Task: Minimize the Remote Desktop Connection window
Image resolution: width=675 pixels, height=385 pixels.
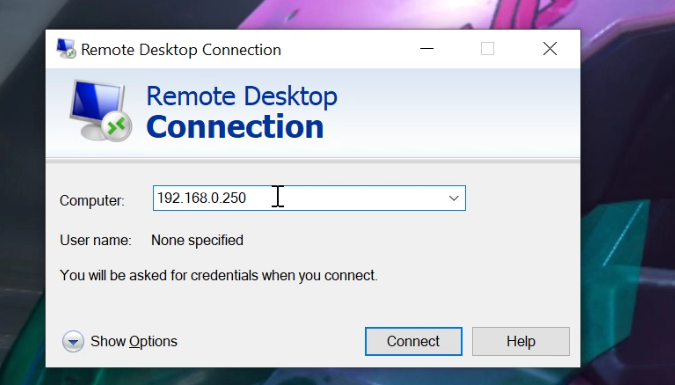Action: click(427, 49)
